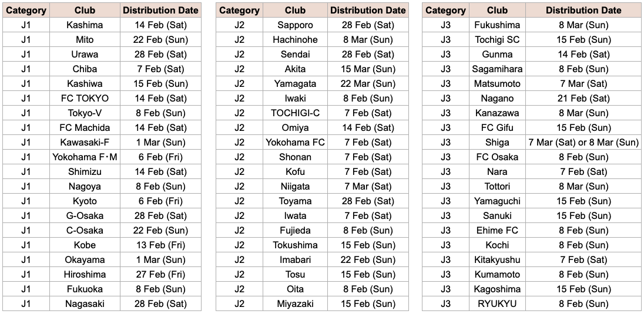The height and width of the screenshot is (314, 644).
Task: Select the RYUKYU club cell
Action: [x=497, y=304]
